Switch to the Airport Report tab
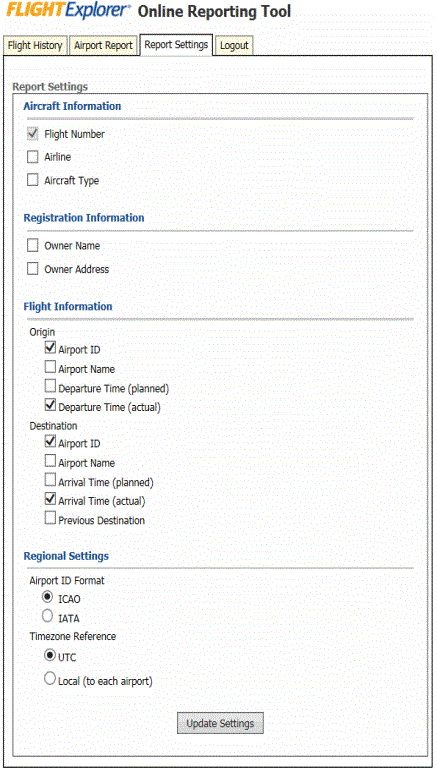 103,46
